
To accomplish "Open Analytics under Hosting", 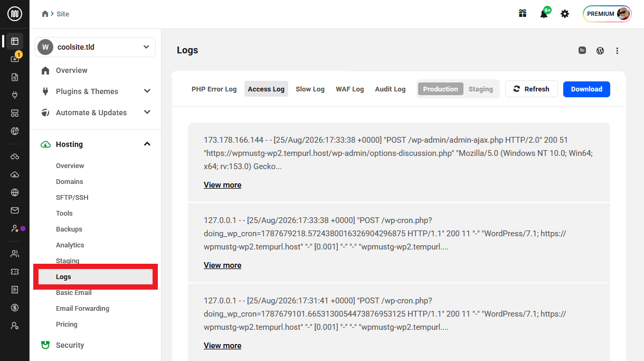I will point(70,245).
